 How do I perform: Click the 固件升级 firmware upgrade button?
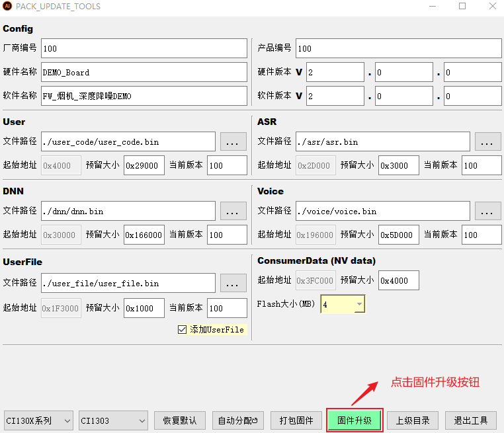(x=355, y=420)
